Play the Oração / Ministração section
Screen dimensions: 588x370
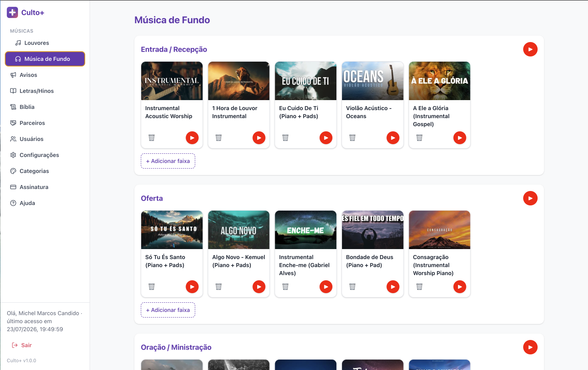point(530,347)
